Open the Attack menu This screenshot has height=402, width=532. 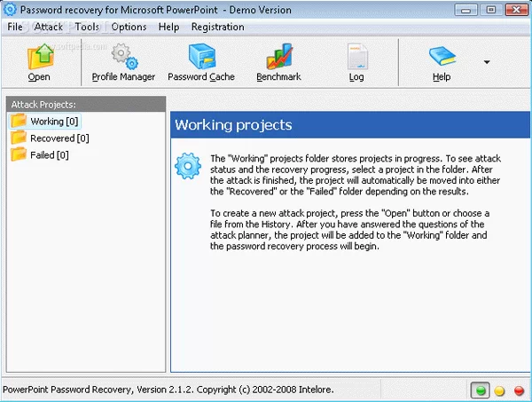click(x=49, y=27)
